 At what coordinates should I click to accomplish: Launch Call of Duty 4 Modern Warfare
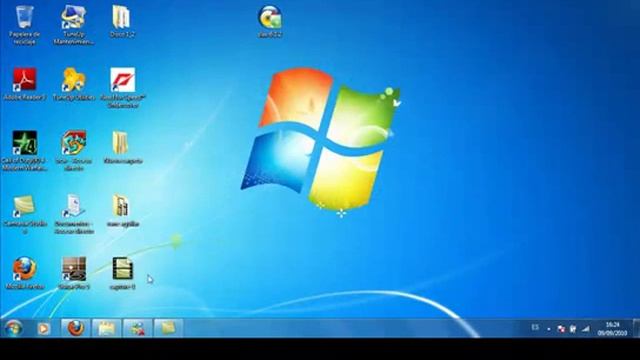point(24,151)
